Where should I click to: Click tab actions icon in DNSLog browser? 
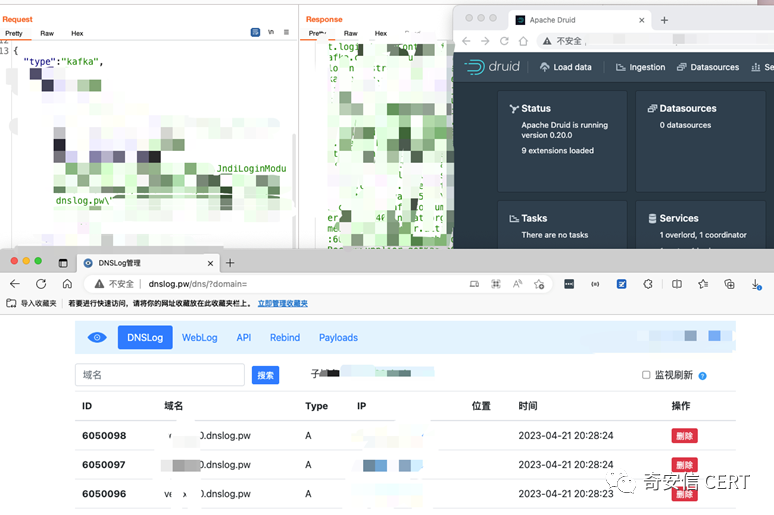63,263
